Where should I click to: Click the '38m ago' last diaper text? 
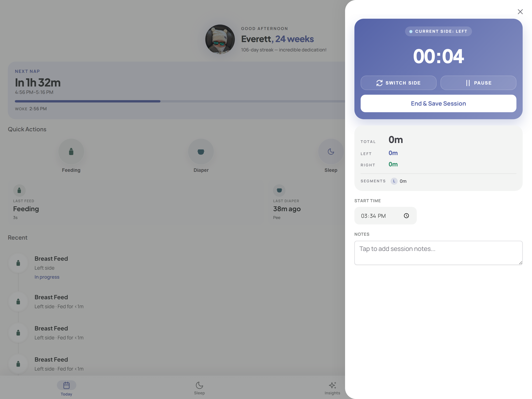[287, 209]
